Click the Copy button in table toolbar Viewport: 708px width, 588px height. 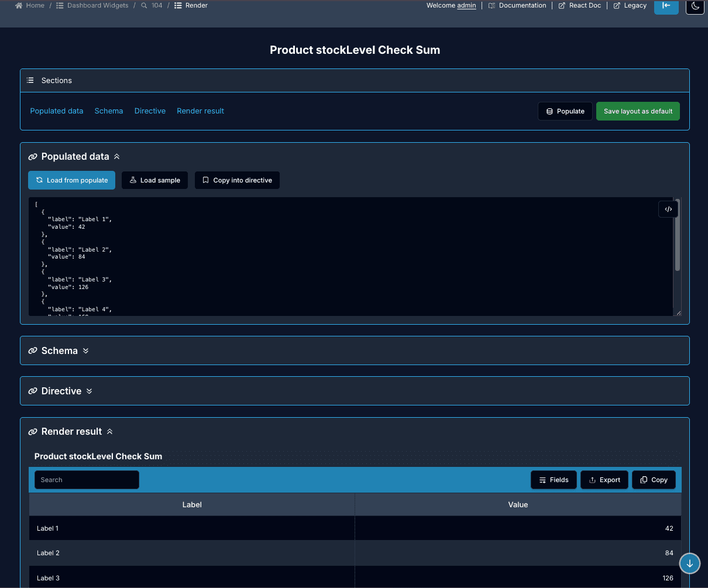pyautogui.click(x=654, y=480)
